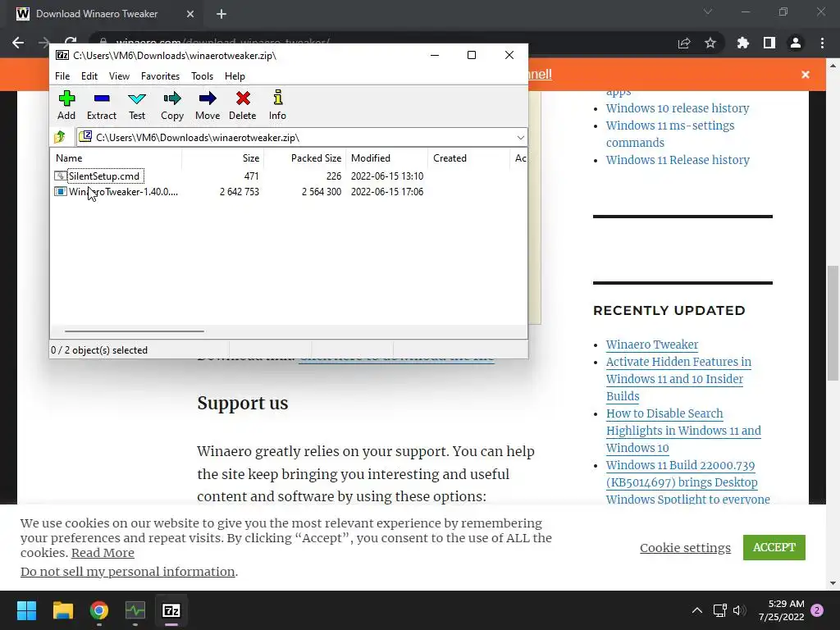Open the Cookie settings link
840x630 pixels.
click(685, 547)
